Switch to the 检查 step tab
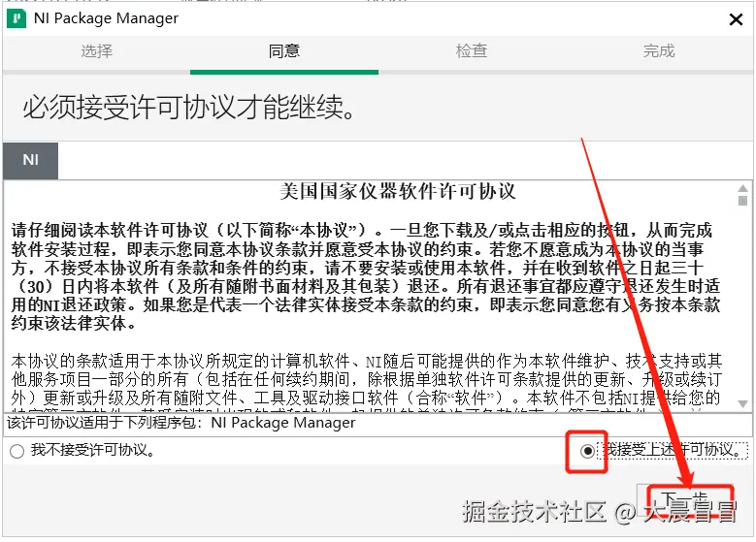This screenshot has height=542, width=756. pos(472,51)
